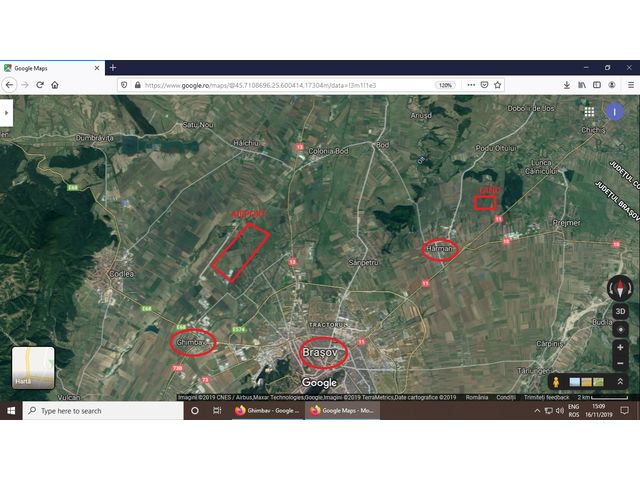Open third green imagery thumbnail in strip

598,382
